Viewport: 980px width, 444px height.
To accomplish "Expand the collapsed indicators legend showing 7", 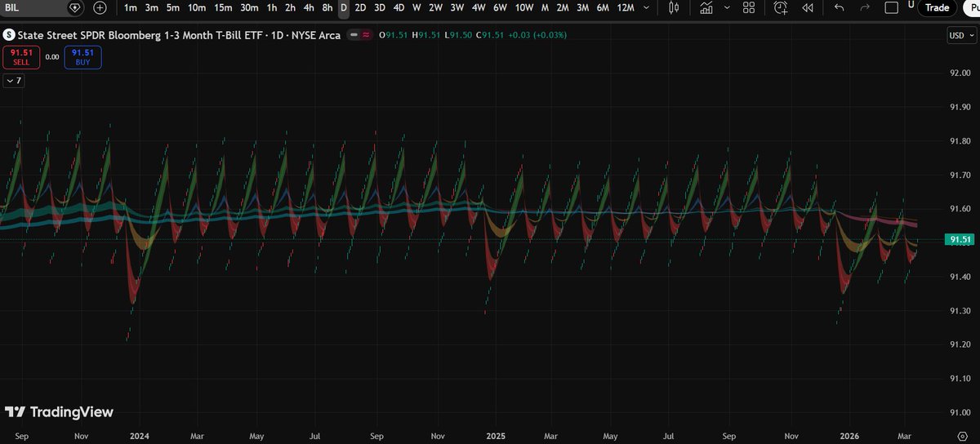I will click(x=13, y=81).
